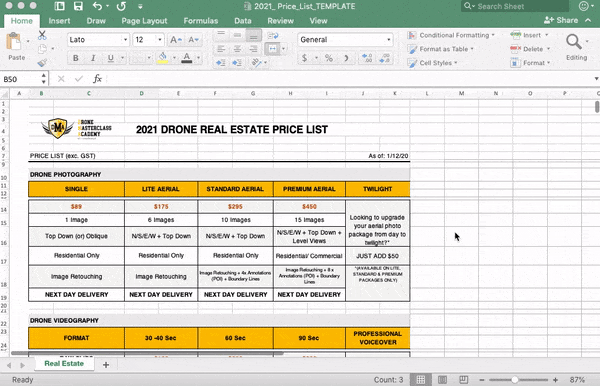Click the Merge and Center icon
This screenshot has width=600, height=386.
272,49
